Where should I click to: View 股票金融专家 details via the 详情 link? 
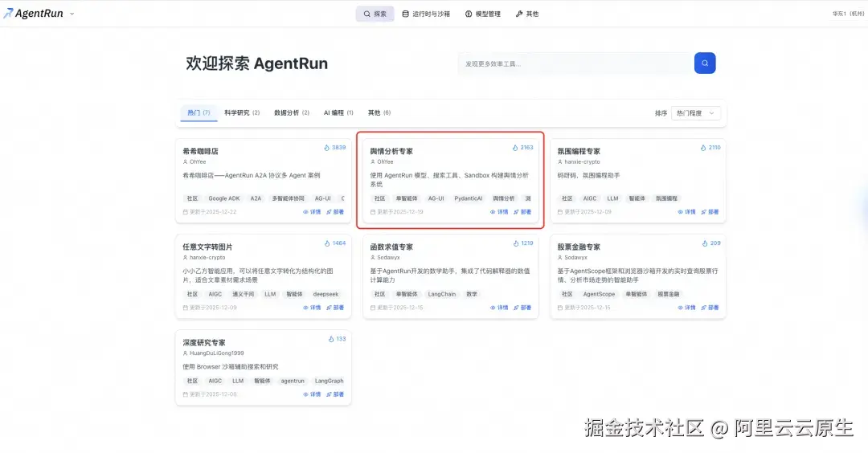686,308
